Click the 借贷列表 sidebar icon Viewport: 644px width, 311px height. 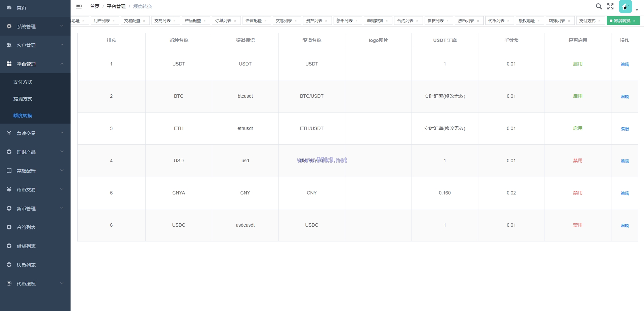coord(9,246)
